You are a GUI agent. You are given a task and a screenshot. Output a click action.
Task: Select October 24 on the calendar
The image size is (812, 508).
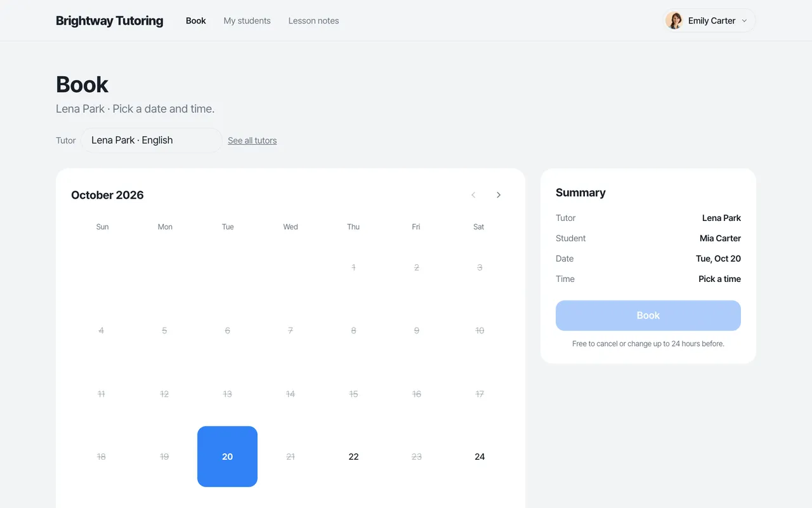point(480,457)
